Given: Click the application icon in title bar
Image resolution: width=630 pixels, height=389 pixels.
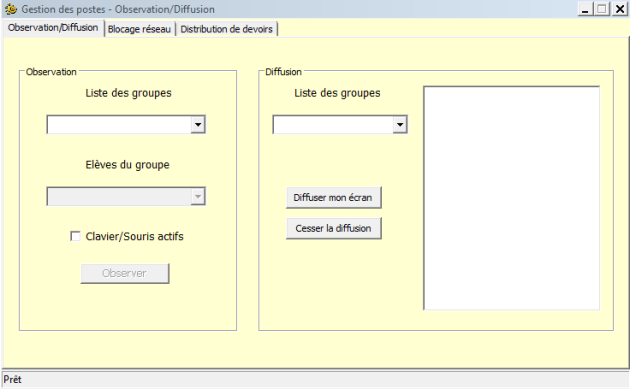Looking at the screenshot, I should click(x=11, y=9).
